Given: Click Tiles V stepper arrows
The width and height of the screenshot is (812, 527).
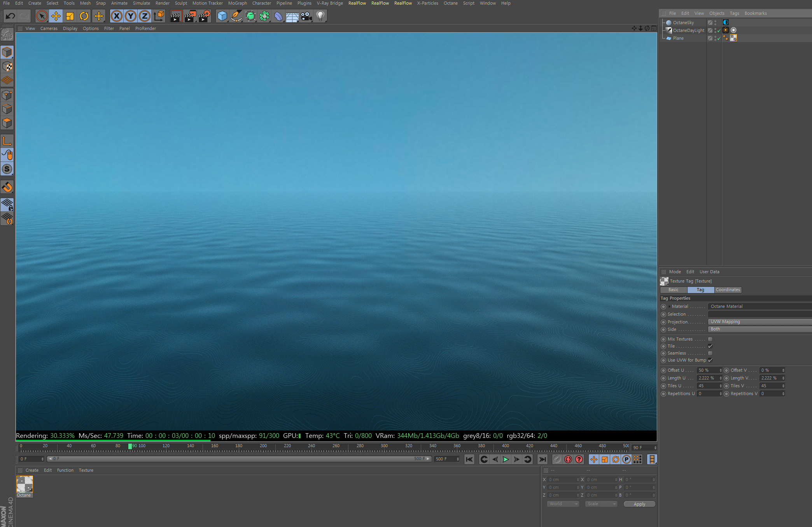Looking at the screenshot, I should click(783, 386).
